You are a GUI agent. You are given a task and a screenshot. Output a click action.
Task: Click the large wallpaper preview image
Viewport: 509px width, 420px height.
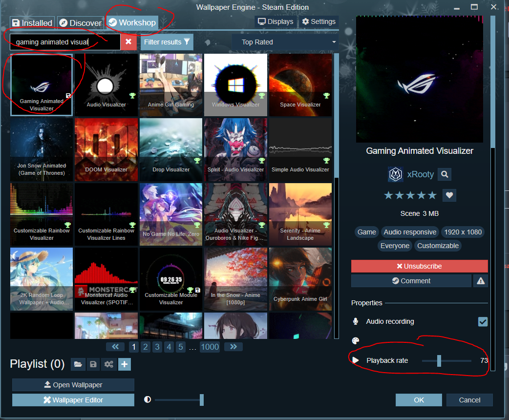click(x=419, y=79)
